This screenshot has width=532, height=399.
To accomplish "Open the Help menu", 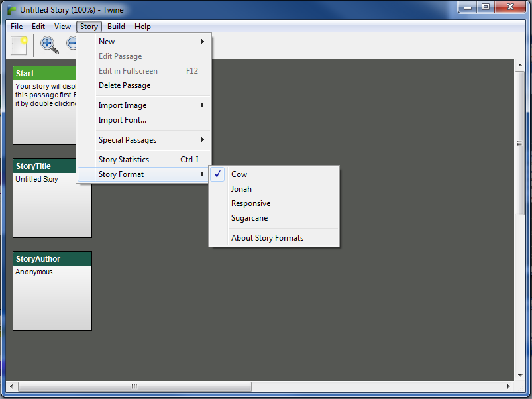I will point(142,27).
